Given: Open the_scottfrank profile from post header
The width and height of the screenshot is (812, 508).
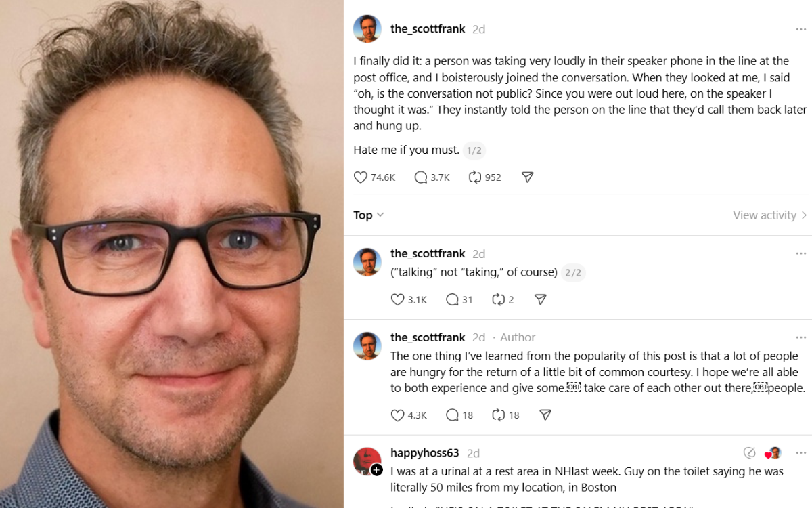Looking at the screenshot, I should point(428,29).
